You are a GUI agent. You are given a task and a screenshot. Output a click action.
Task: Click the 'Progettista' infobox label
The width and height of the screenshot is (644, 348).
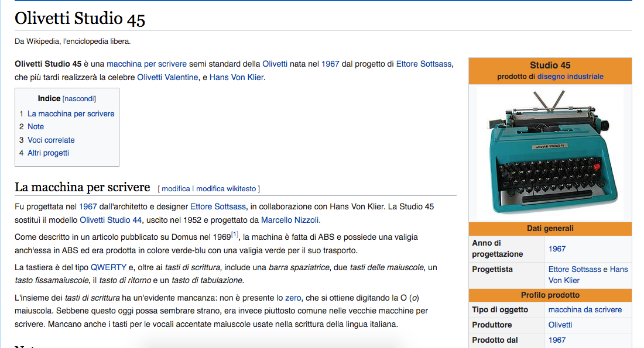point(492,269)
